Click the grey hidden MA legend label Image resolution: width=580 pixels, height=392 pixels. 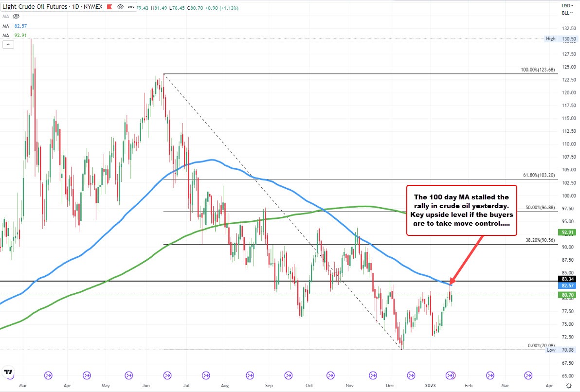[5, 16]
